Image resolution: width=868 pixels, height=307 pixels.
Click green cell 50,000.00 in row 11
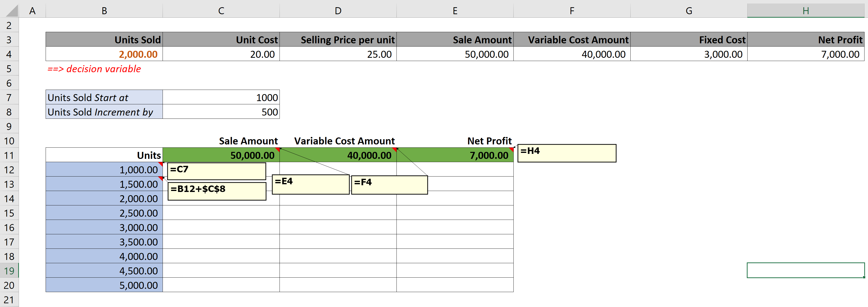pos(221,155)
